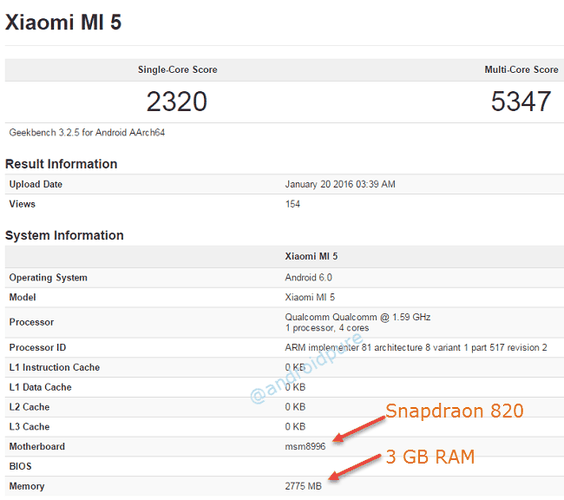The image size is (564, 500).
Task: Click the Single-Core Score column header
Action: click(x=177, y=70)
